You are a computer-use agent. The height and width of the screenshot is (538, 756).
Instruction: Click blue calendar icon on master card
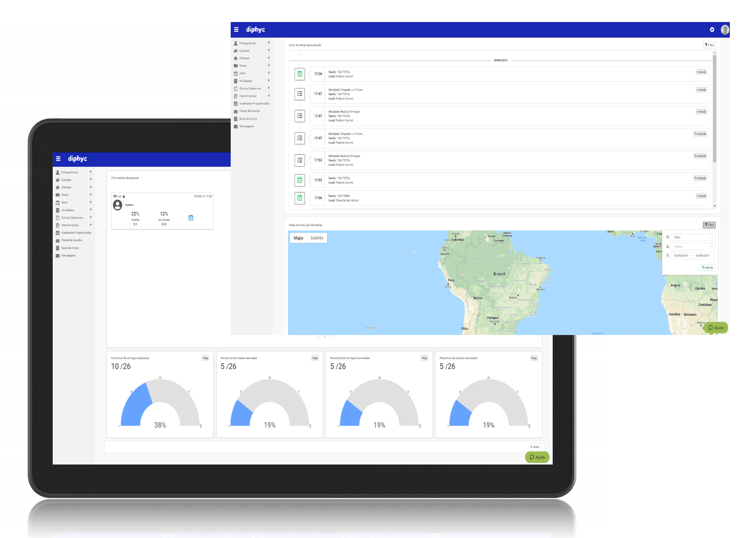(191, 218)
